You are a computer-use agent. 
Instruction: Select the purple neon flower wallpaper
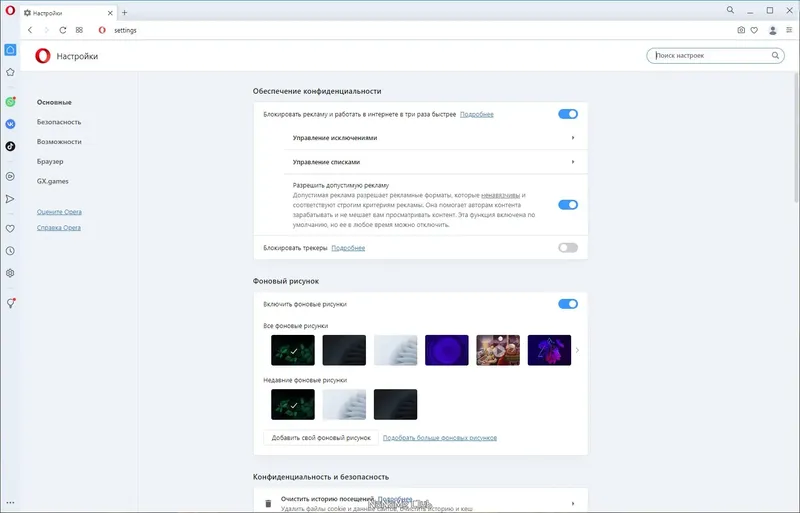(549, 350)
